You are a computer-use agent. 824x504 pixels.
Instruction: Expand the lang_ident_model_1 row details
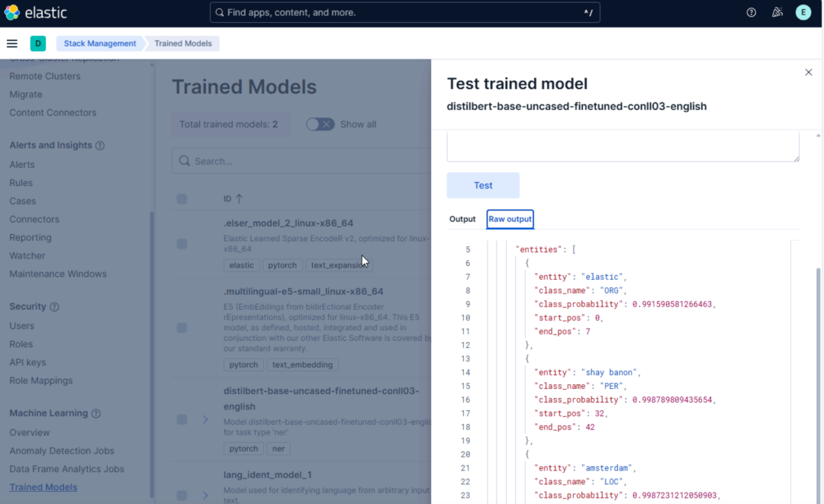click(205, 495)
